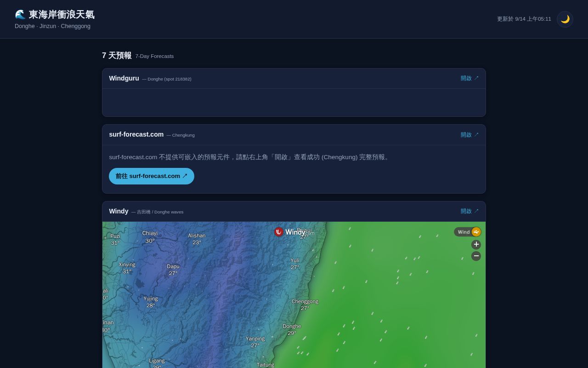Click 東海岸衝浪天氣 site title
588x368 pixels.
(x=62, y=14)
